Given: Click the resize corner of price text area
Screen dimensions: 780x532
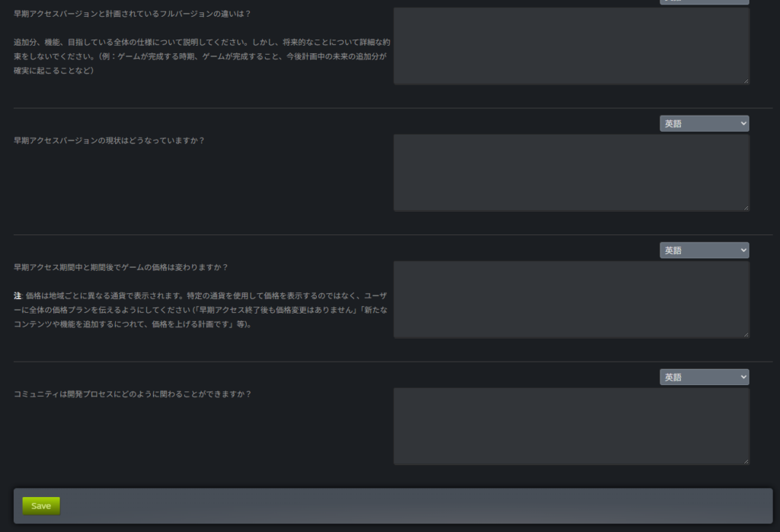Looking at the screenshot, I should tap(746, 334).
